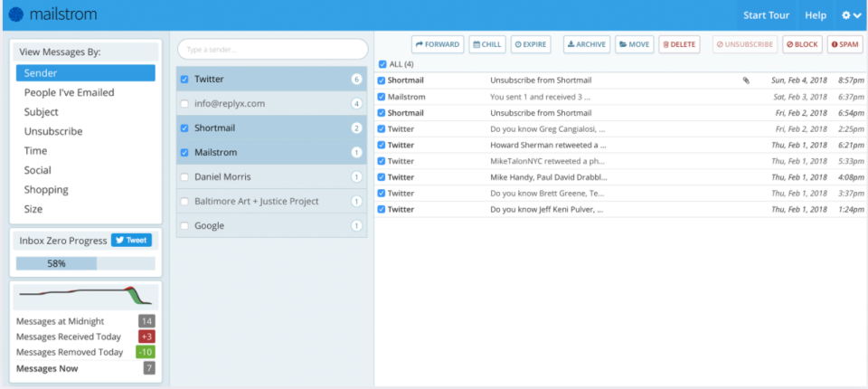This screenshot has width=868, height=389.
Task: Click the Move folder button
Action: pos(635,44)
